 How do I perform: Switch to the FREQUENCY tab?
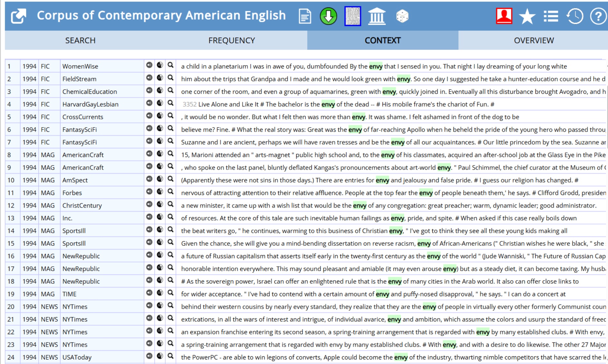(232, 40)
